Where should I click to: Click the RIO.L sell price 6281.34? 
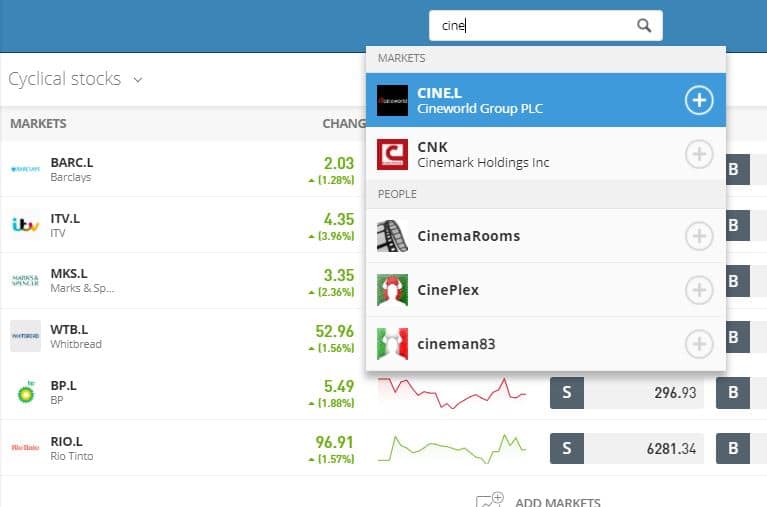pyautogui.click(x=671, y=448)
